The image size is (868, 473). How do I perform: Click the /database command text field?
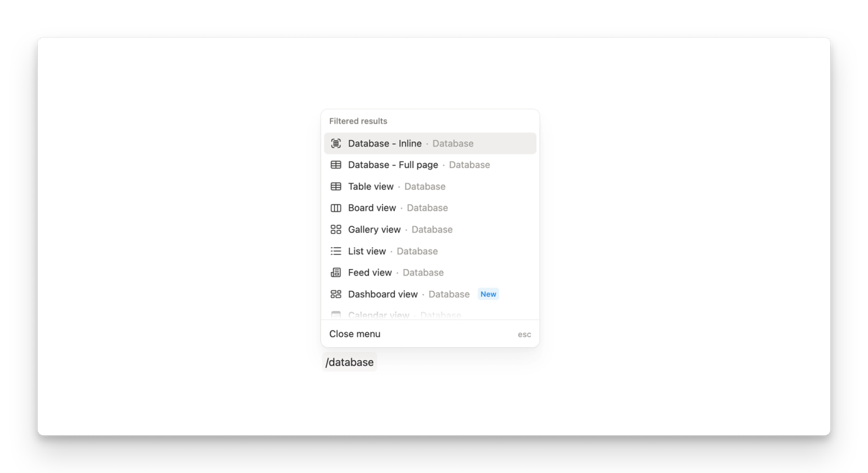[x=350, y=362]
